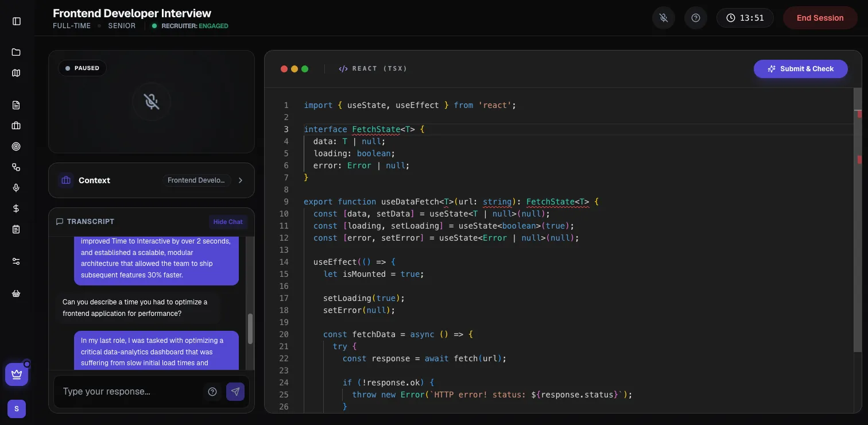Open the dollar sign icon in the sidebar

pyautogui.click(x=16, y=208)
